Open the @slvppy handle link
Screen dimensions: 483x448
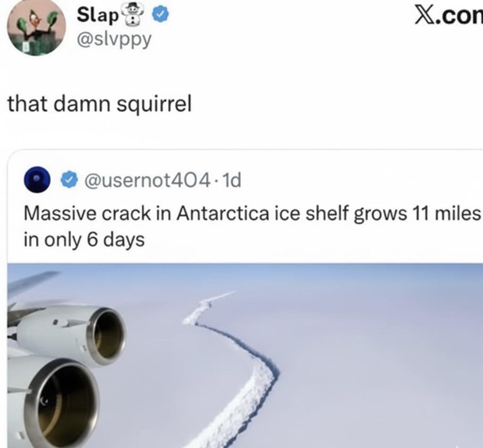pos(114,40)
